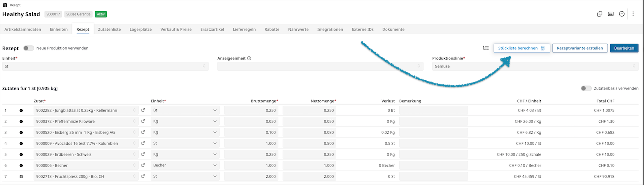Open external link for Eisberg 26 mm
This screenshot has width=644, height=185.
click(143, 132)
